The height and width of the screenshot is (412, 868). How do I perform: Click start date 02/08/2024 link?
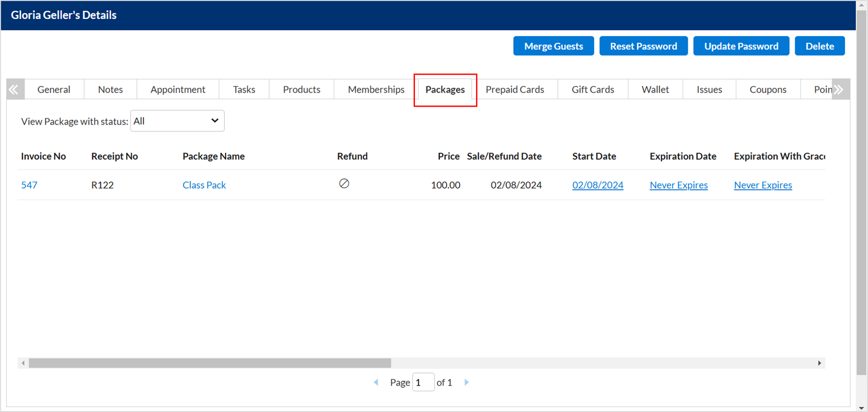click(598, 185)
